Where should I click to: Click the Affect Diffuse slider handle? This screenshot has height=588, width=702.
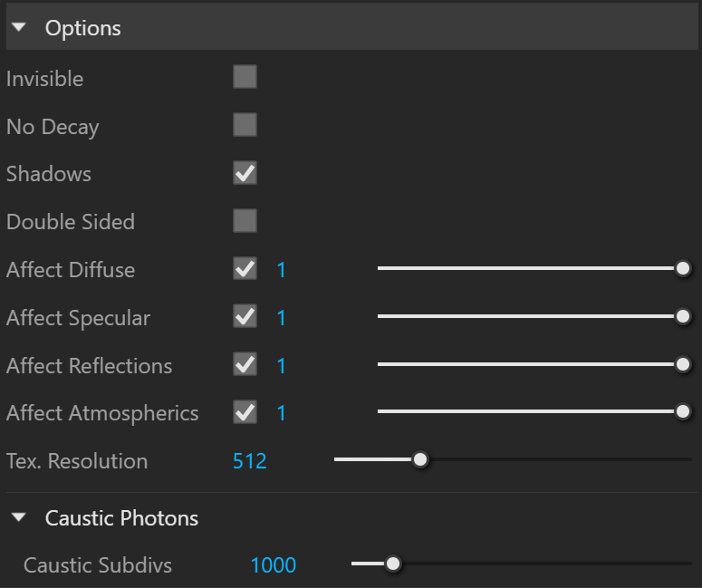(683, 269)
